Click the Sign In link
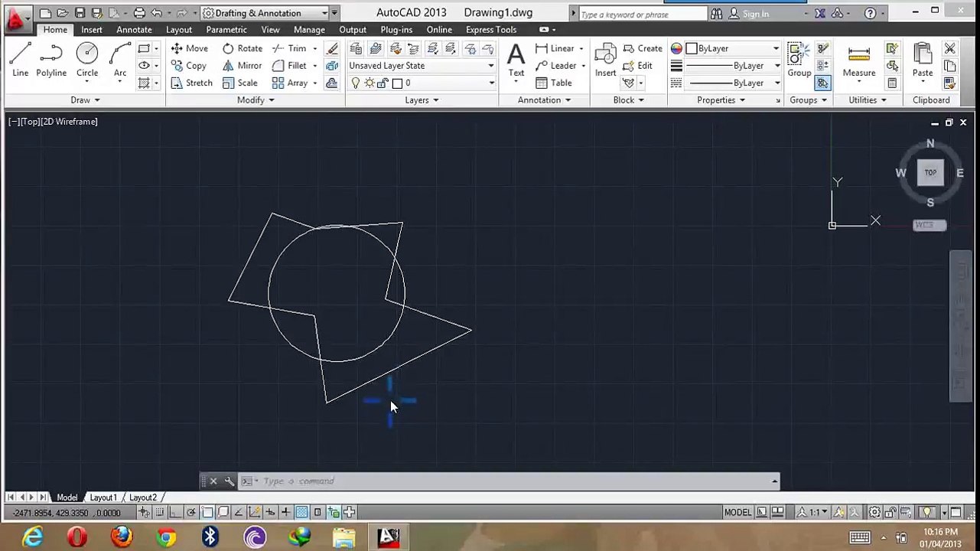This screenshot has width=980, height=551. tap(756, 14)
